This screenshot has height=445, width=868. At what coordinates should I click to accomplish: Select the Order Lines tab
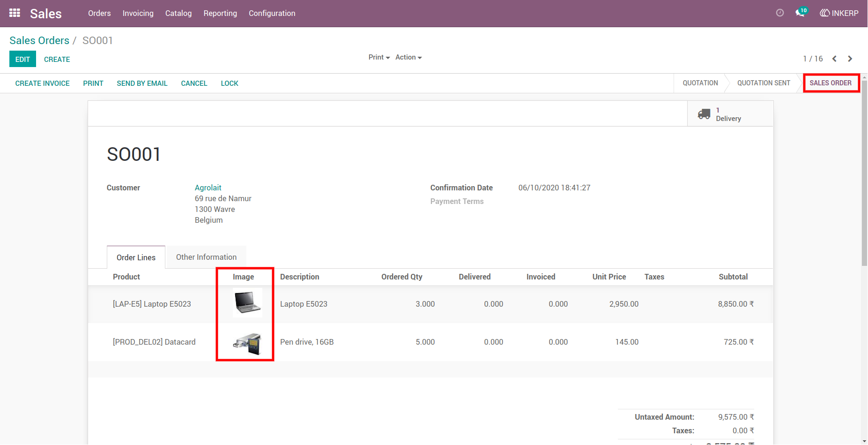click(x=136, y=257)
